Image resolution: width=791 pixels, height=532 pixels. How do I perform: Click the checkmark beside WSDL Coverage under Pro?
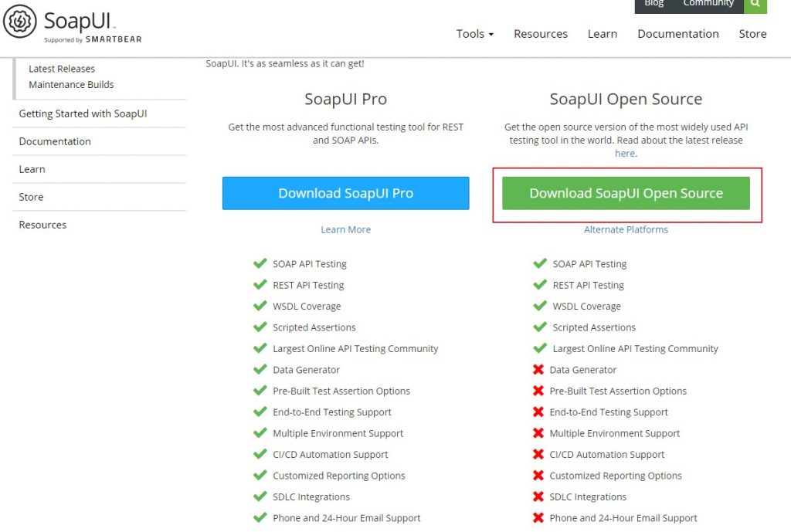click(260, 306)
